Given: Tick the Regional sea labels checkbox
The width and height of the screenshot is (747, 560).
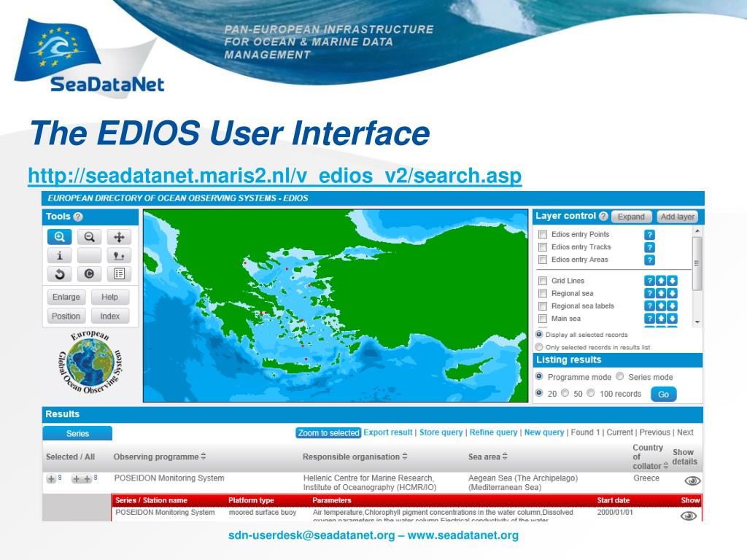Looking at the screenshot, I should (x=543, y=306).
